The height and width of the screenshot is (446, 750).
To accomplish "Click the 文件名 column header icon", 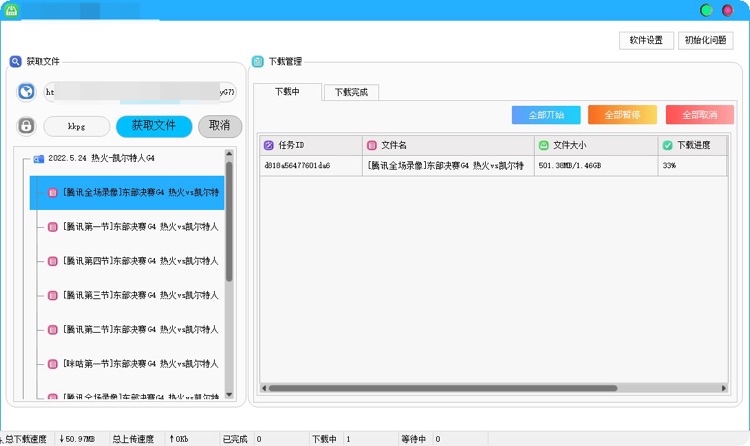I will coord(372,145).
